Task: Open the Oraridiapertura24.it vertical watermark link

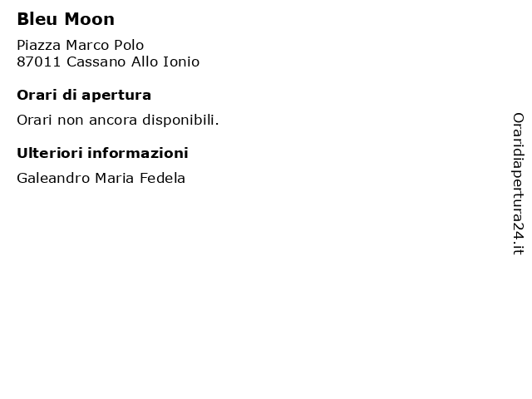Action: tap(518, 184)
